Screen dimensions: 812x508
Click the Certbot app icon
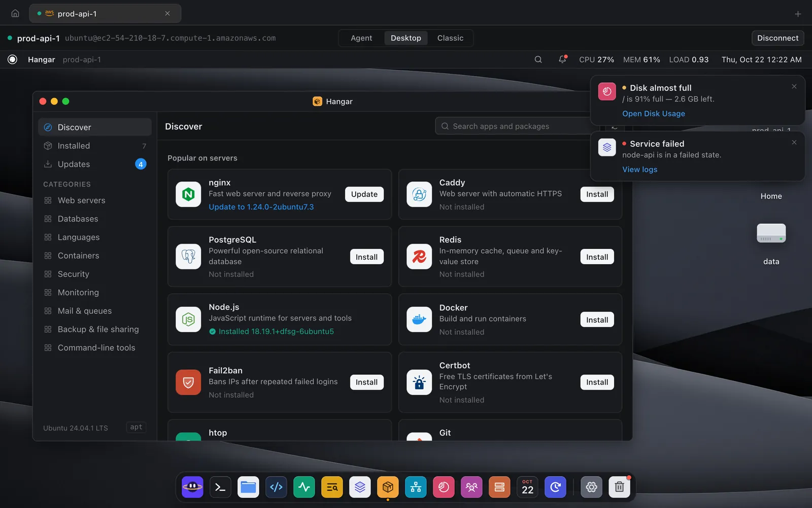tap(419, 382)
